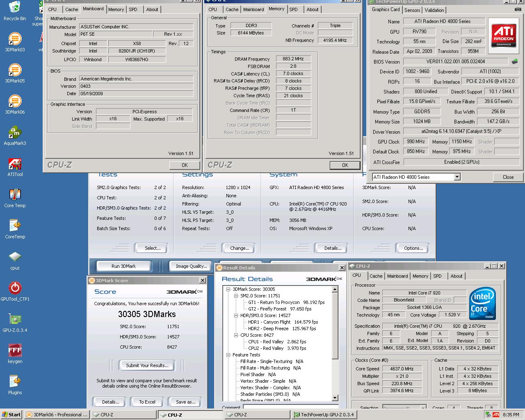This screenshot has width=525, height=420.
Task: Open SPD tab in Memory CPU-Z window
Action: point(294,9)
